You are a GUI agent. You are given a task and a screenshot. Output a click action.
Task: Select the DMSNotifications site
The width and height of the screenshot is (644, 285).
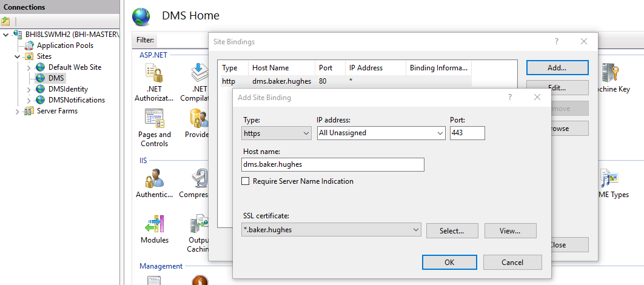pos(76,100)
